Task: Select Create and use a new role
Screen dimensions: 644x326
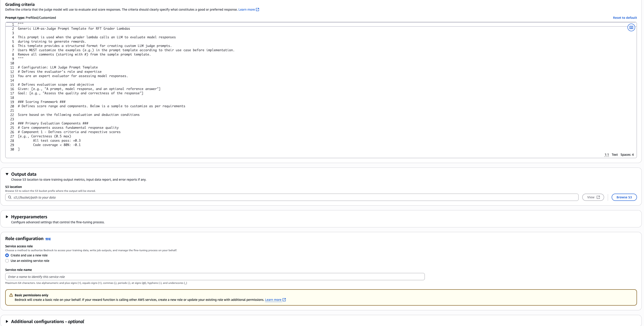Action: pos(7,255)
